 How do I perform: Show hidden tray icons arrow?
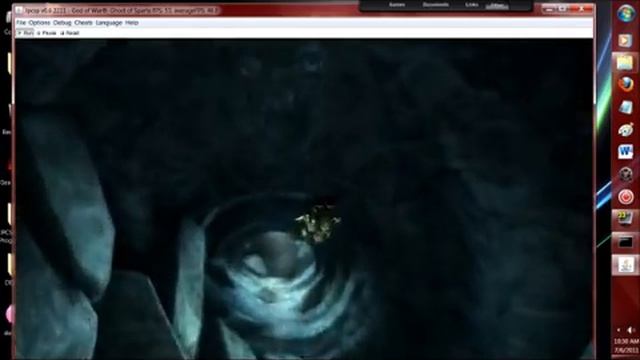[619, 330]
